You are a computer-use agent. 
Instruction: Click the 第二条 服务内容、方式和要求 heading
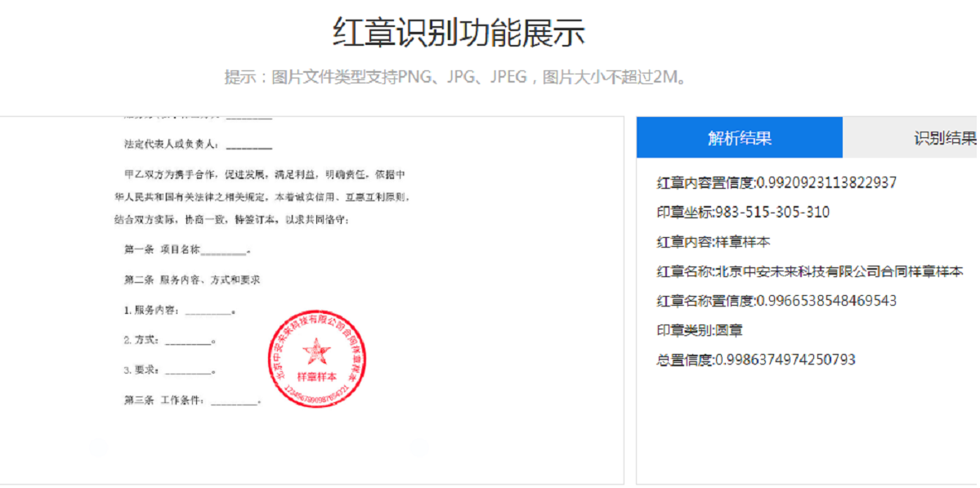tap(192, 280)
